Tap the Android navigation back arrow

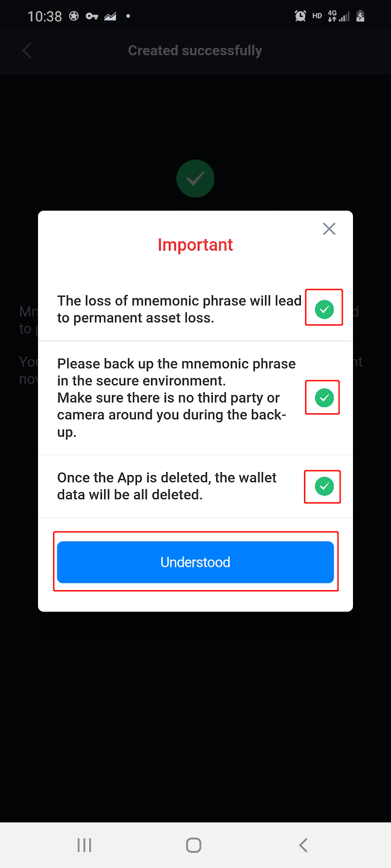304,845
